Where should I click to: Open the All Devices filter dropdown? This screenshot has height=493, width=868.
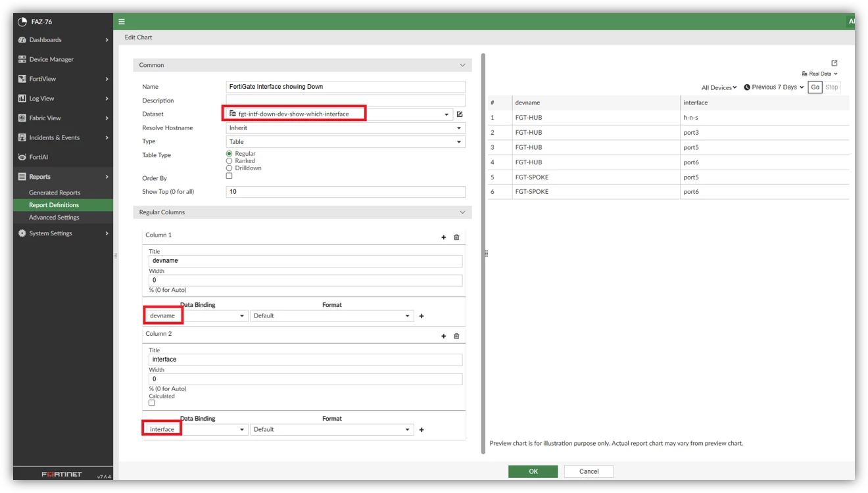(719, 87)
